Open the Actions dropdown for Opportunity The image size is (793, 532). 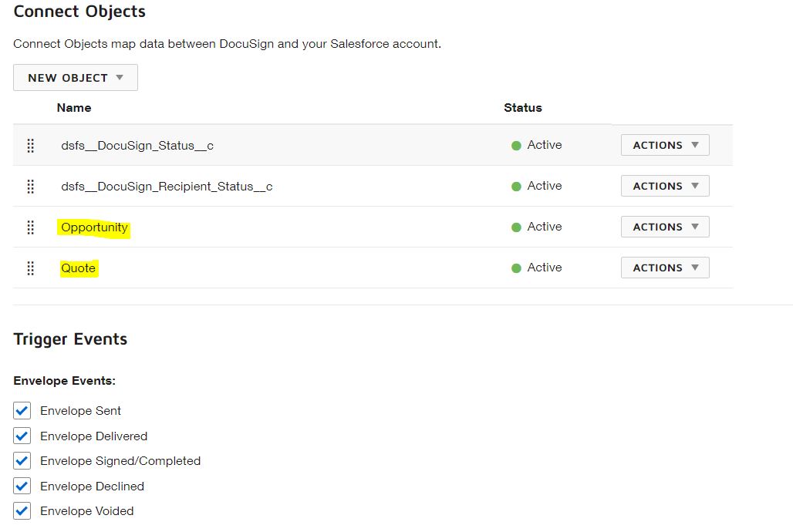coord(665,227)
